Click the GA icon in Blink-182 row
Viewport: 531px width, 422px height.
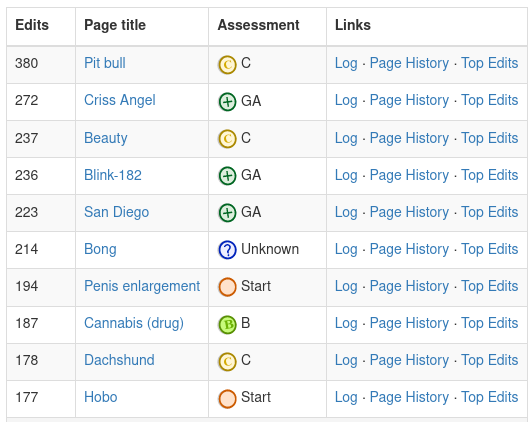pos(227,176)
